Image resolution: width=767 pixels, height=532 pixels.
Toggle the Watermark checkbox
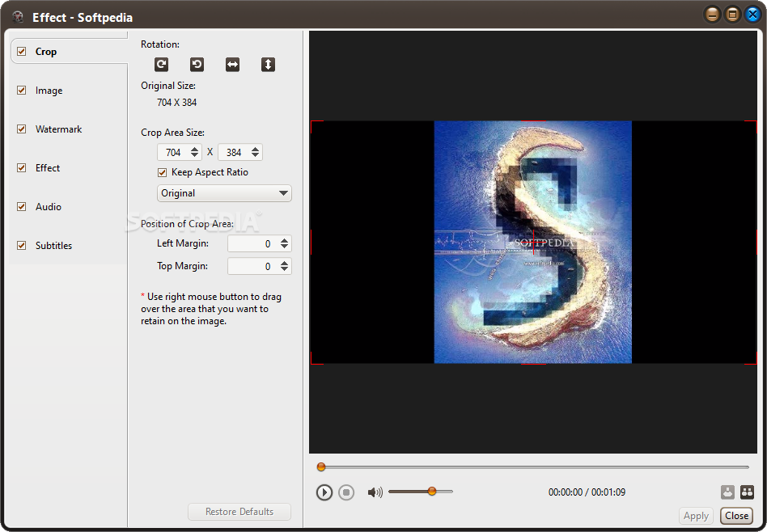(22, 129)
